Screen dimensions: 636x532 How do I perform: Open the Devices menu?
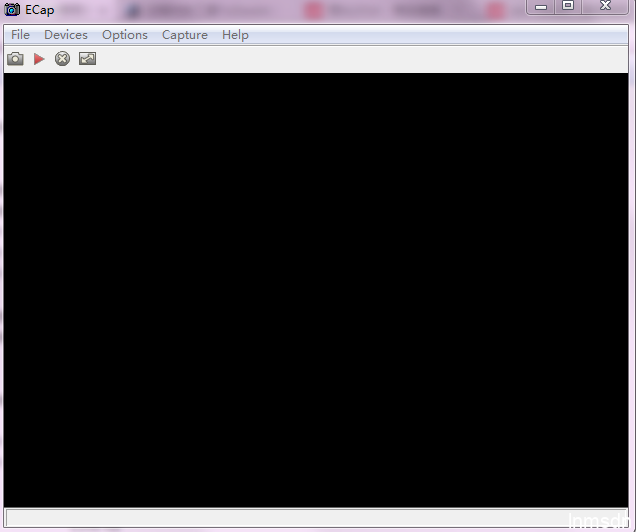[66, 35]
